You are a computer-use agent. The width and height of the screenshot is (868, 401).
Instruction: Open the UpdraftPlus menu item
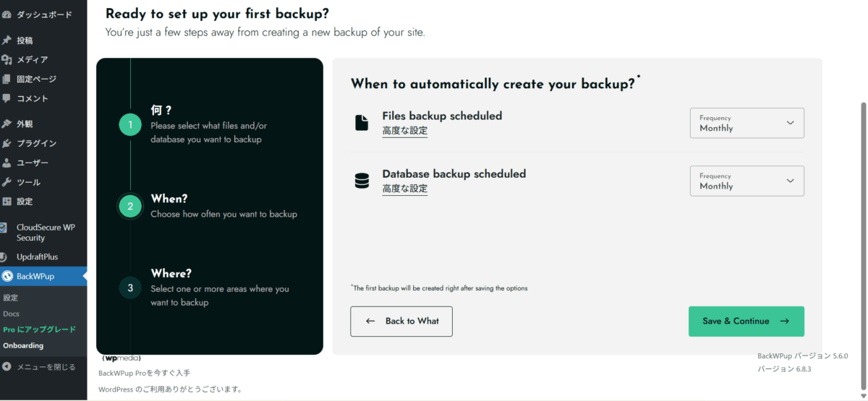click(x=37, y=256)
